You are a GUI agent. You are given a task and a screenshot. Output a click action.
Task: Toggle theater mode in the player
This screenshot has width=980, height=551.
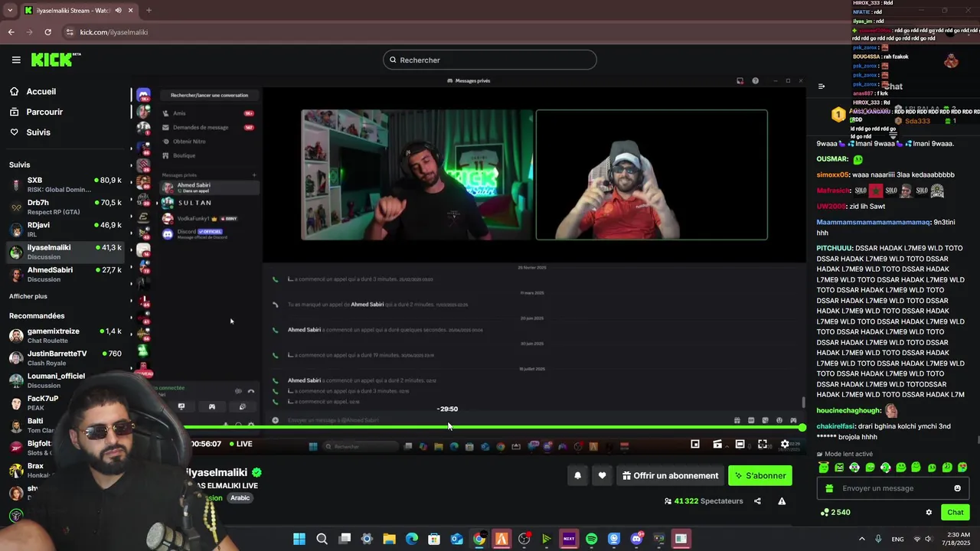click(x=740, y=444)
